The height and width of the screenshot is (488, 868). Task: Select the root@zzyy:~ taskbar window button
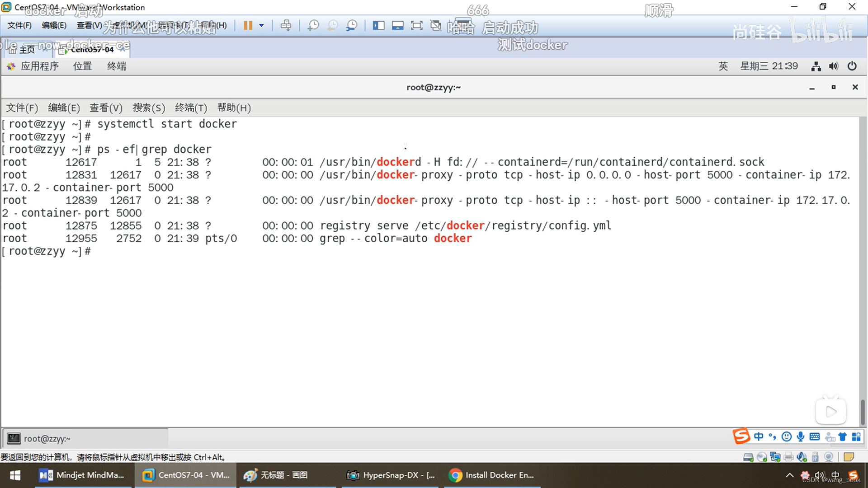click(86, 438)
